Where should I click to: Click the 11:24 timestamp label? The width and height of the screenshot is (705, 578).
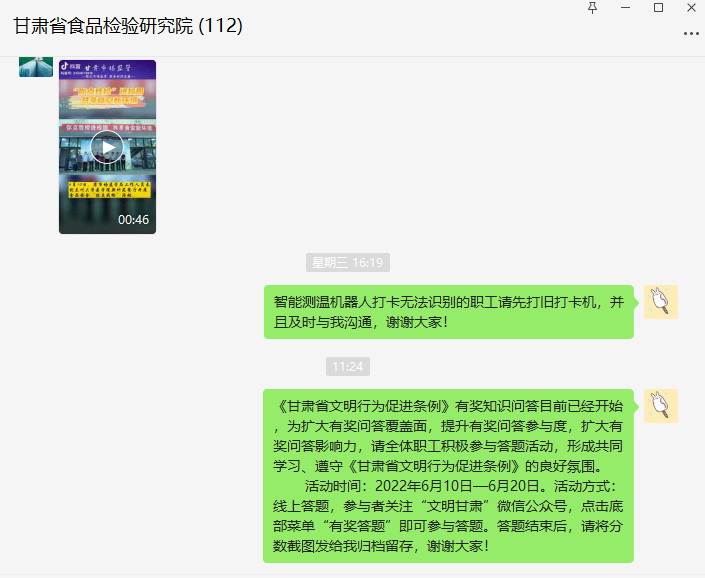(348, 367)
